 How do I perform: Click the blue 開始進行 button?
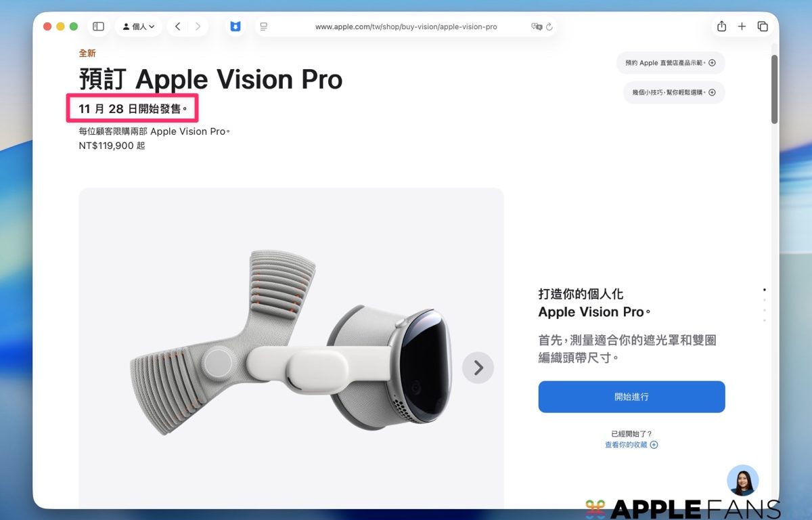pos(631,397)
